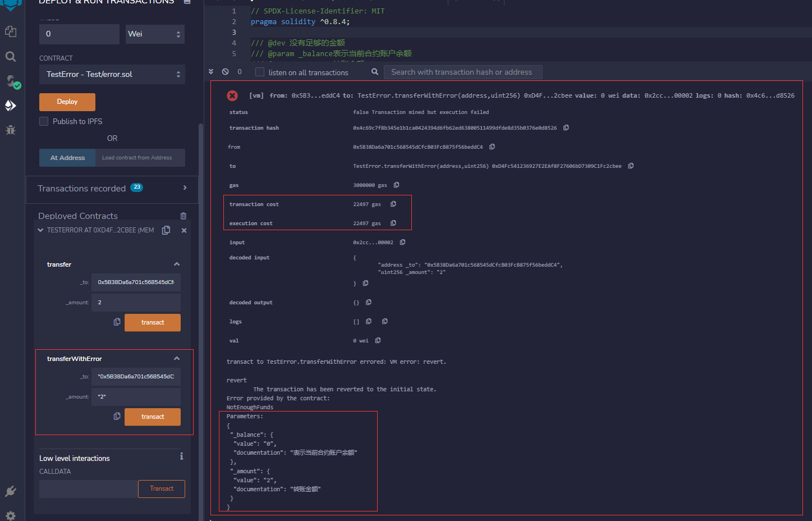Open the Debugger panel
The image size is (812, 521).
point(11,130)
